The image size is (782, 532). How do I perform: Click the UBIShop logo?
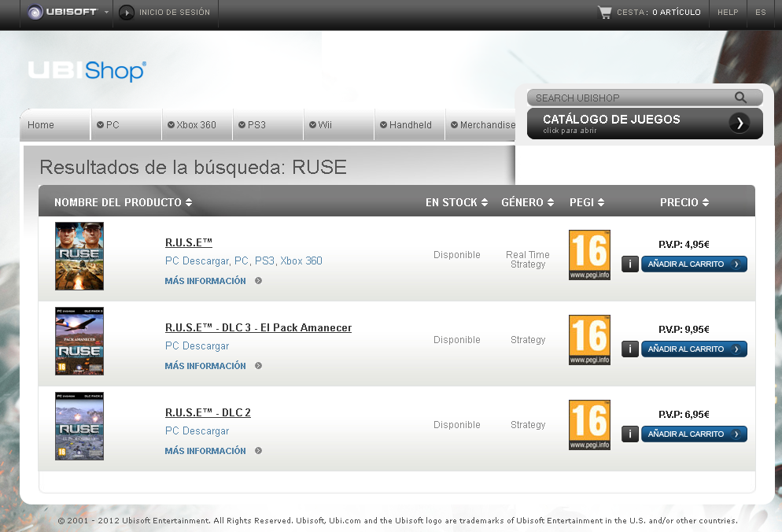point(87,71)
